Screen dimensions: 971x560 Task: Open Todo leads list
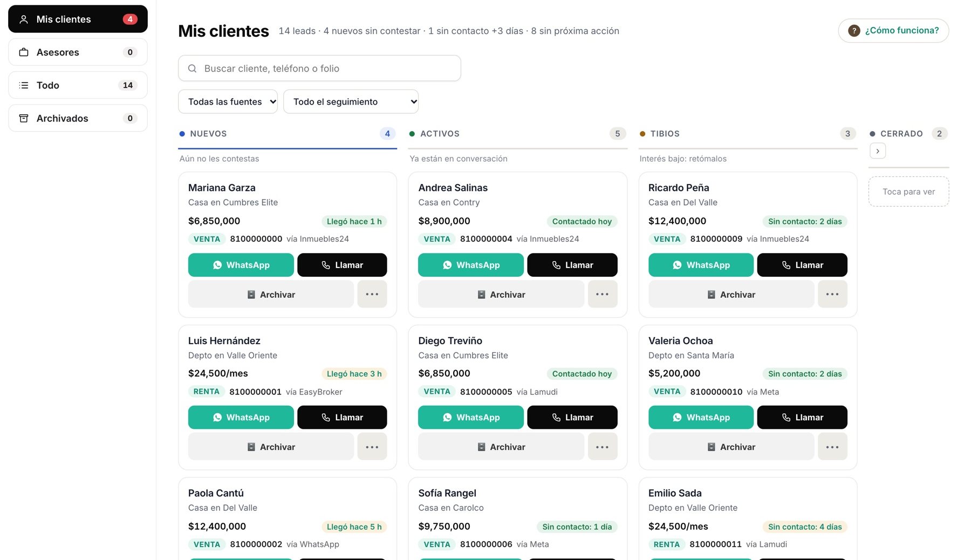pos(78,85)
